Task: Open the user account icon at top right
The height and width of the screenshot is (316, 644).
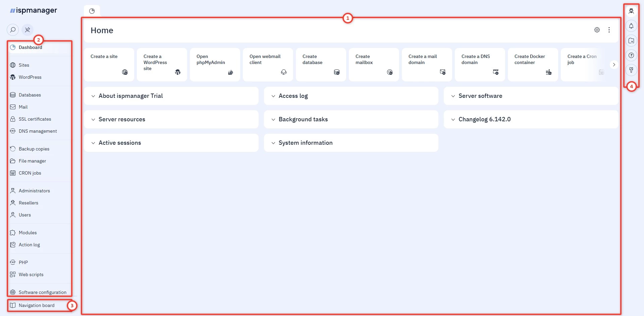Action: (631, 11)
